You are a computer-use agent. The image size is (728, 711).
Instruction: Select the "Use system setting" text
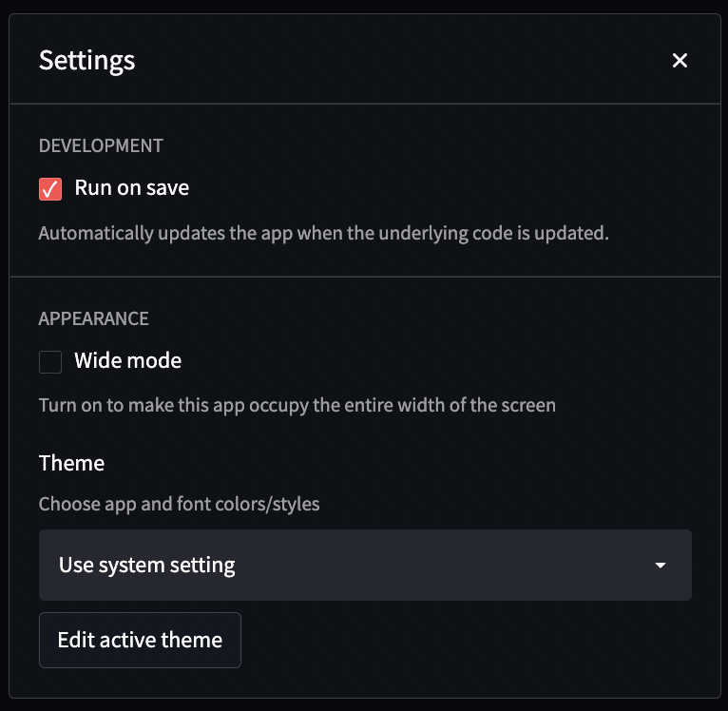[x=147, y=565]
